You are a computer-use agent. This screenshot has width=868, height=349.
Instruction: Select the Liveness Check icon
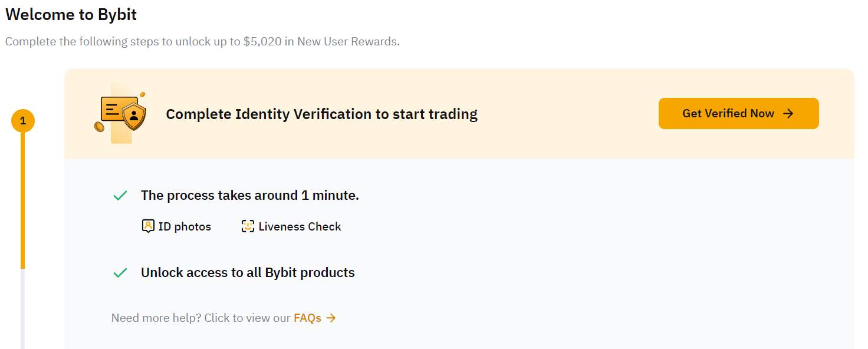[247, 226]
